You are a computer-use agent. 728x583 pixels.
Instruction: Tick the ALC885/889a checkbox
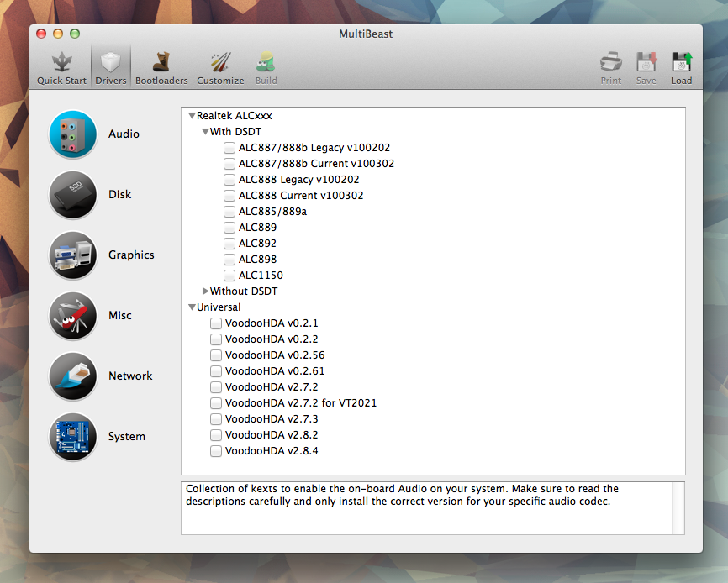[229, 212]
